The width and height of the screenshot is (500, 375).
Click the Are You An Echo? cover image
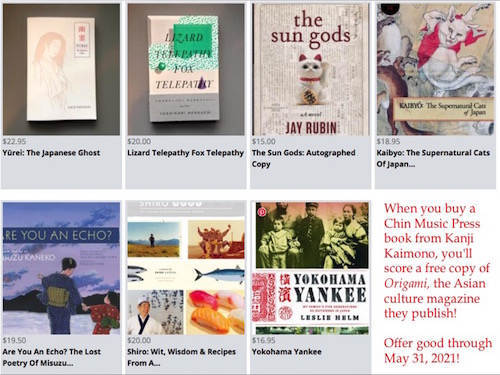(61, 268)
